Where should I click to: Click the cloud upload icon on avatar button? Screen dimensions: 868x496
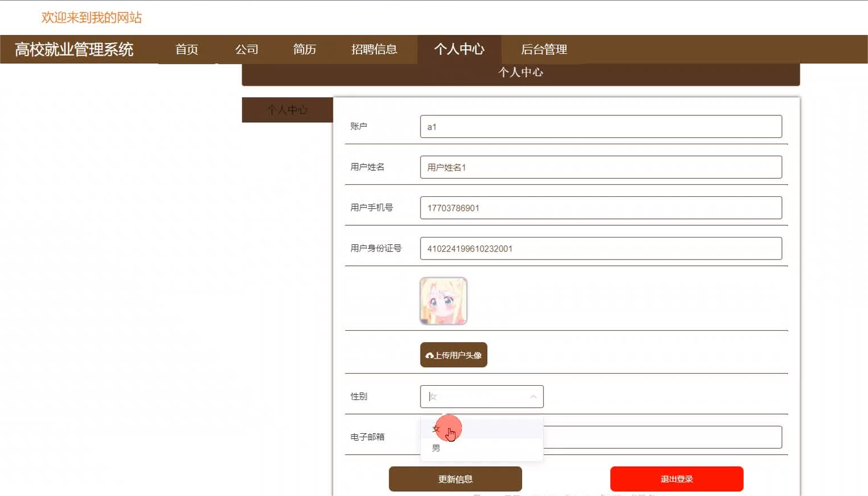coord(429,355)
